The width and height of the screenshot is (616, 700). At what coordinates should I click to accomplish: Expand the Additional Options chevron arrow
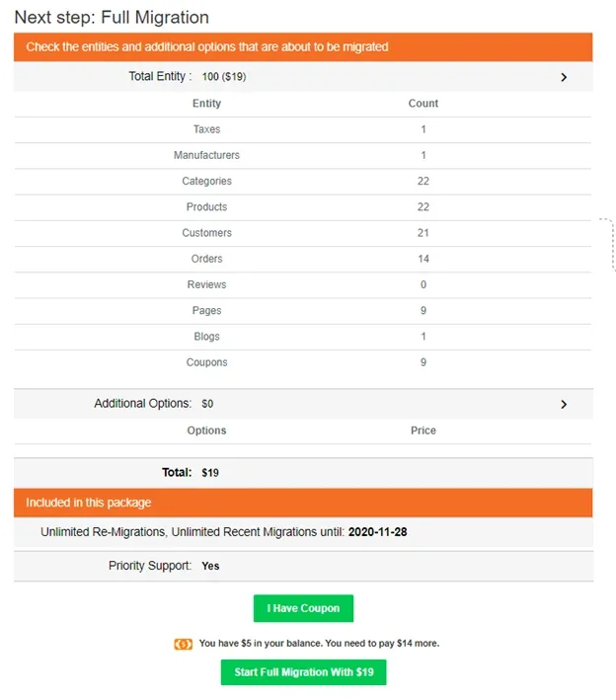pyautogui.click(x=564, y=404)
